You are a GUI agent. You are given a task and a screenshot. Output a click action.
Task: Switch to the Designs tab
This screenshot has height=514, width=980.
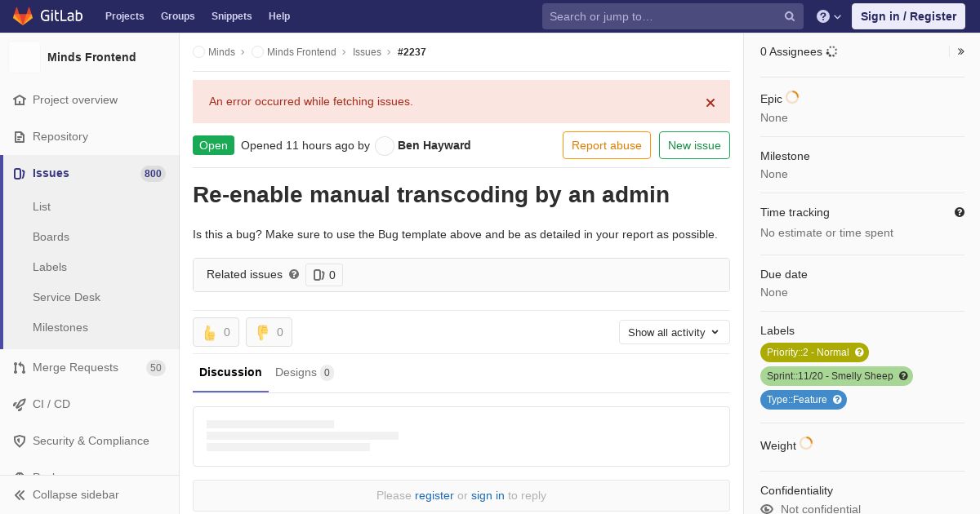click(x=305, y=372)
